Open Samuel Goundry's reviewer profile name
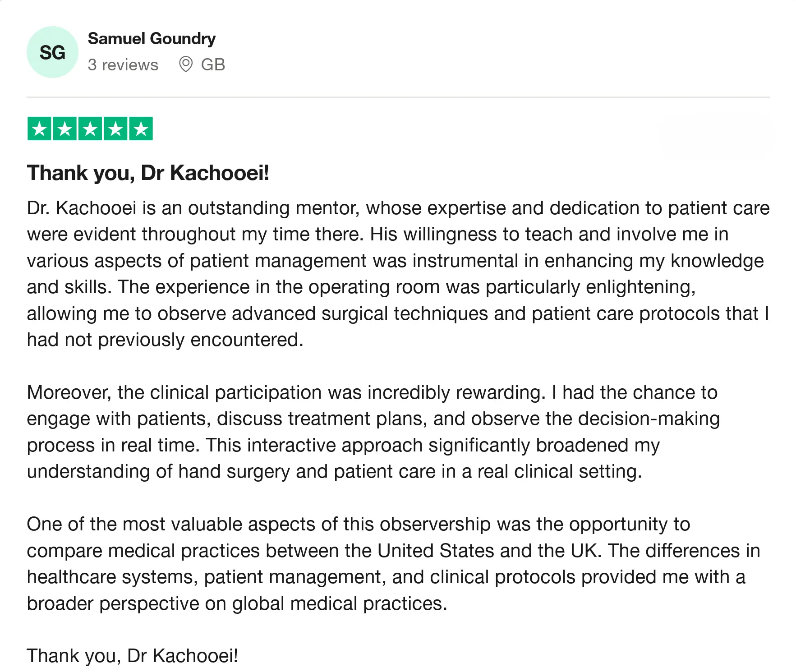 (152, 39)
